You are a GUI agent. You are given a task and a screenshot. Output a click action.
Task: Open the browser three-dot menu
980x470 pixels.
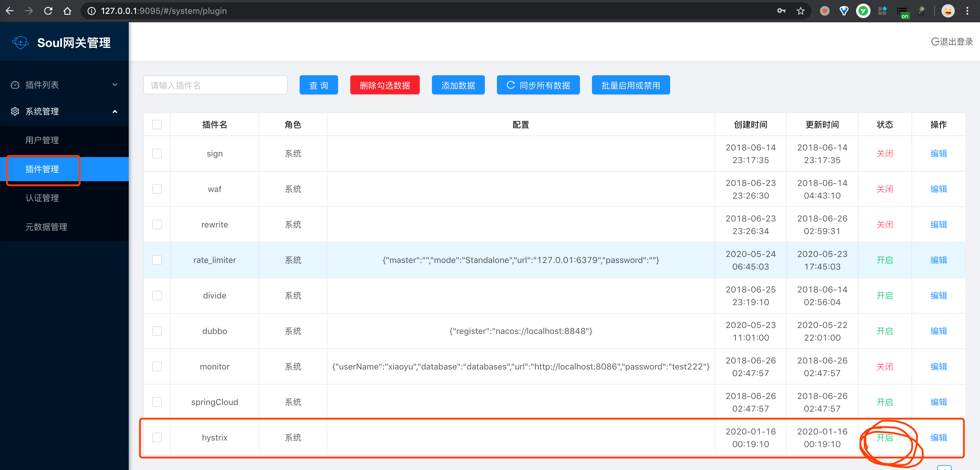(967, 11)
